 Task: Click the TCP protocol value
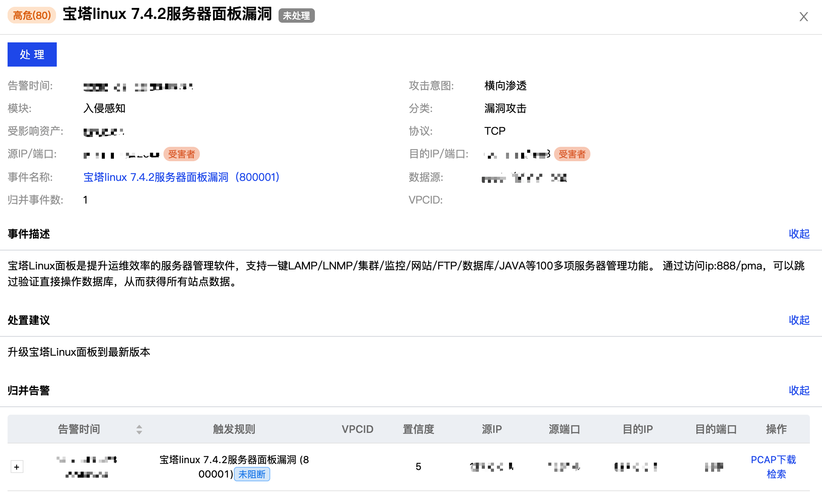click(x=495, y=131)
